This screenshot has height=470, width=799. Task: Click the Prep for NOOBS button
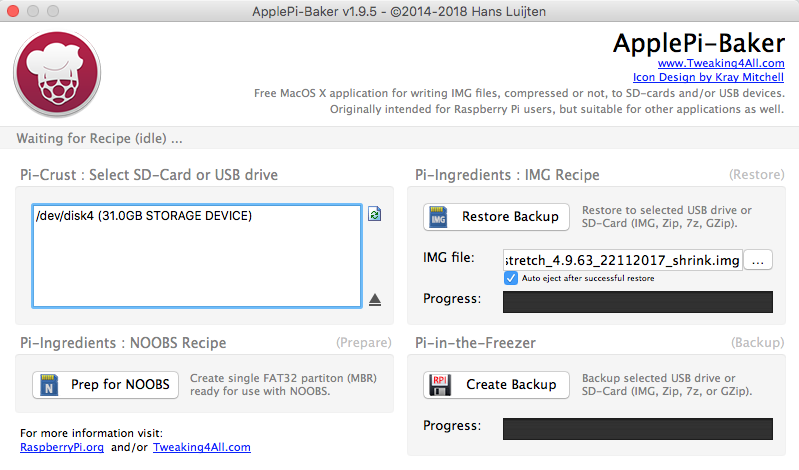pos(105,385)
